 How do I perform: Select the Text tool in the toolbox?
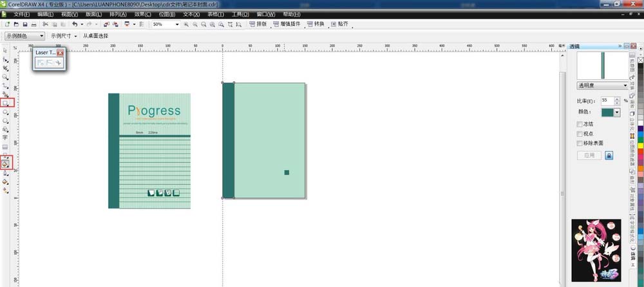(6, 138)
